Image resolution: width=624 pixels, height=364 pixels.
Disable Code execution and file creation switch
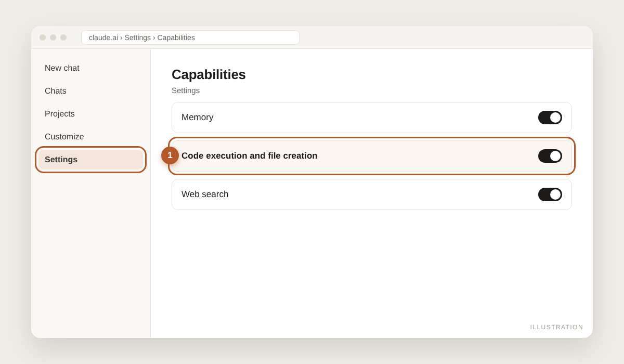click(550, 156)
